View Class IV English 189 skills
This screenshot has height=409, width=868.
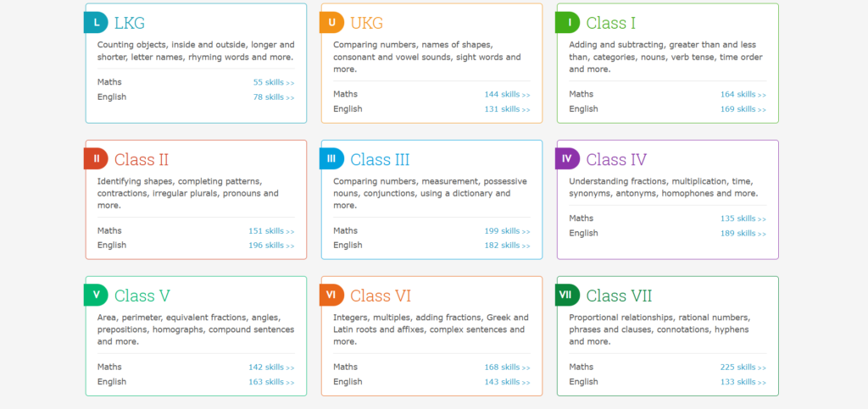(x=743, y=234)
